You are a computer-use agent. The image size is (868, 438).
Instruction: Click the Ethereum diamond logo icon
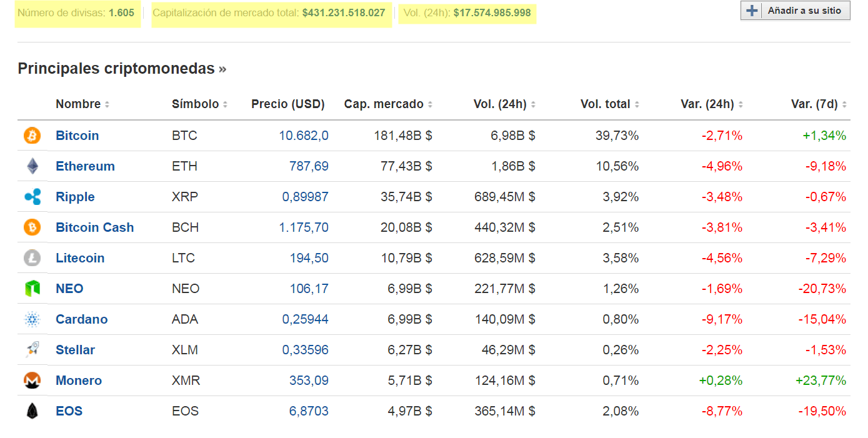(x=32, y=166)
